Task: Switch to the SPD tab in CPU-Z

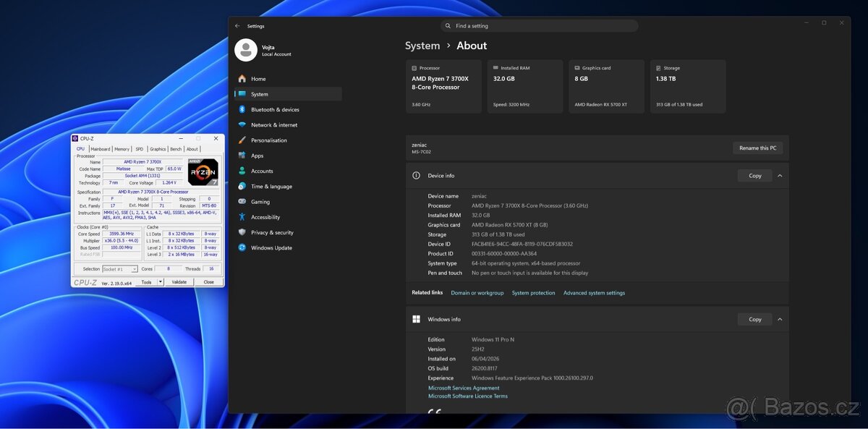Action: point(140,149)
